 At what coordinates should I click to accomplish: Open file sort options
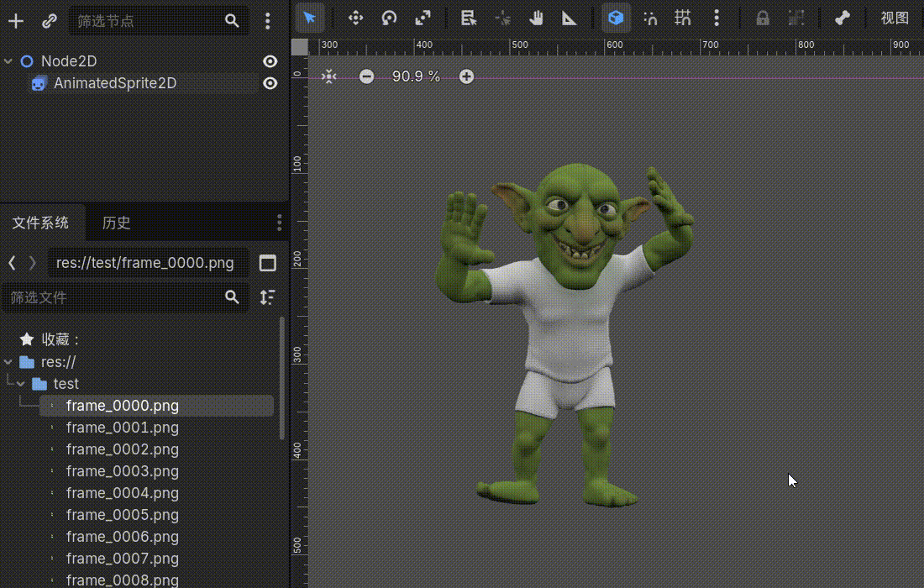(267, 297)
